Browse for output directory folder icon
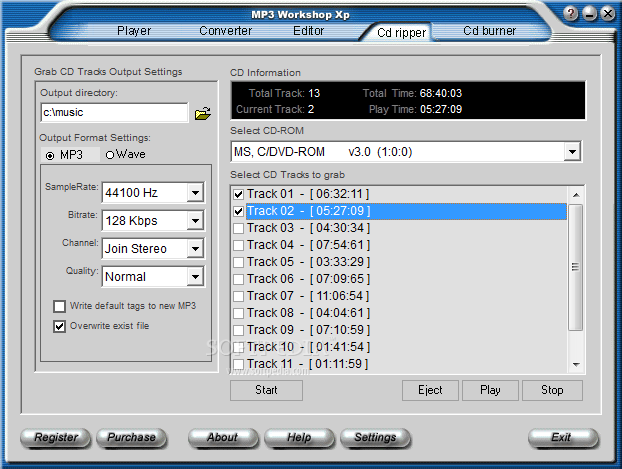 point(203,113)
